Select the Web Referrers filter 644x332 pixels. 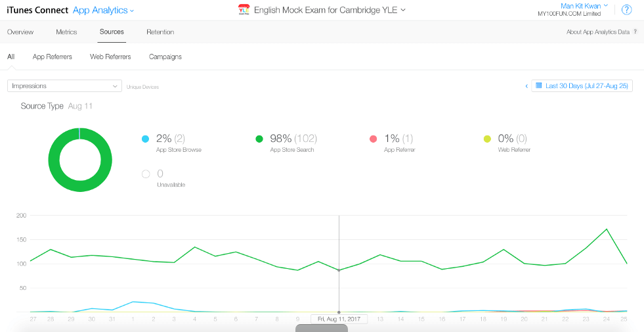tap(110, 57)
